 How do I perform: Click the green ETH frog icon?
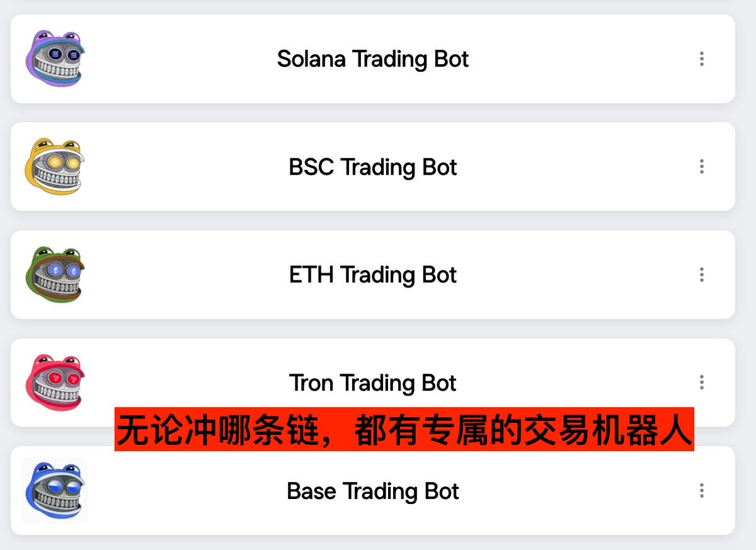55,275
